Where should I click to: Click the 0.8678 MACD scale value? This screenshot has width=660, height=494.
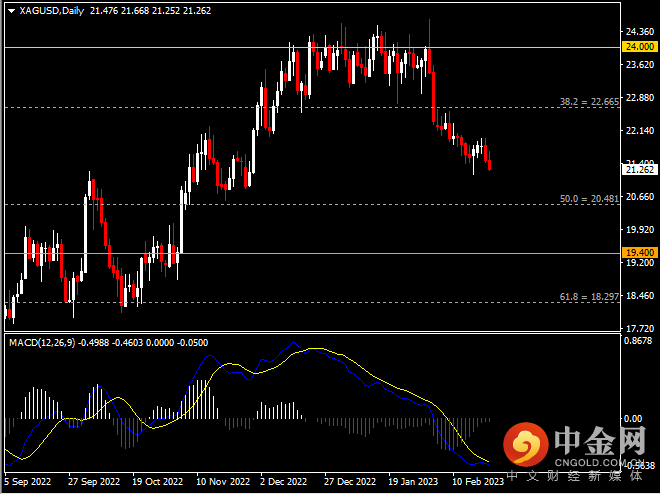637,342
